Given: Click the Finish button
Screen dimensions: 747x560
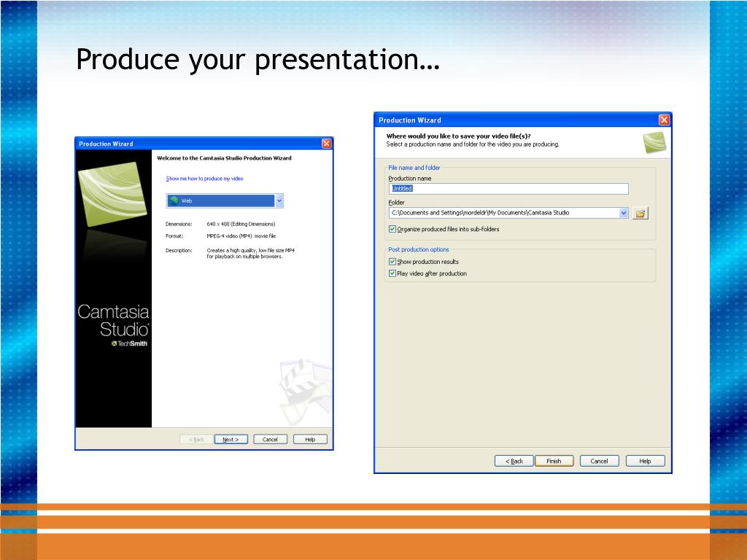Looking at the screenshot, I should click(x=554, y=461).
